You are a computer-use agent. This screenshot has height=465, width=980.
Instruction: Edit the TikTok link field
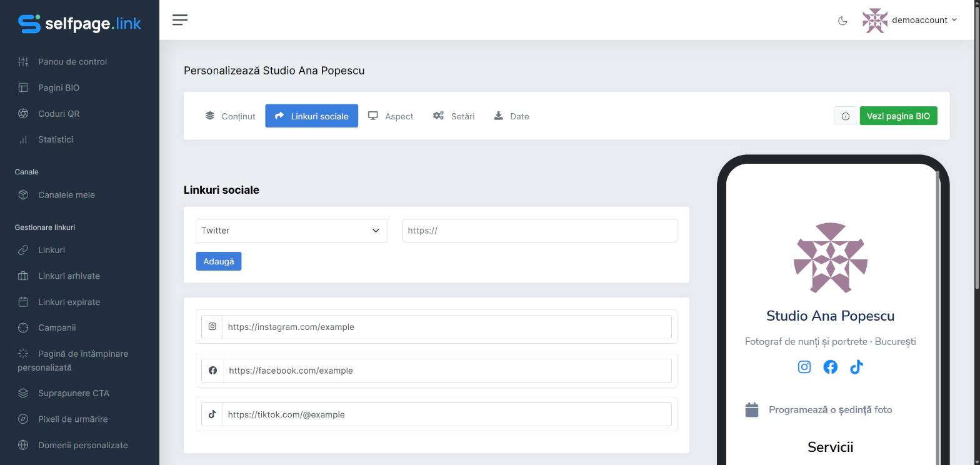pyautogui.click(x=447, y=414)
